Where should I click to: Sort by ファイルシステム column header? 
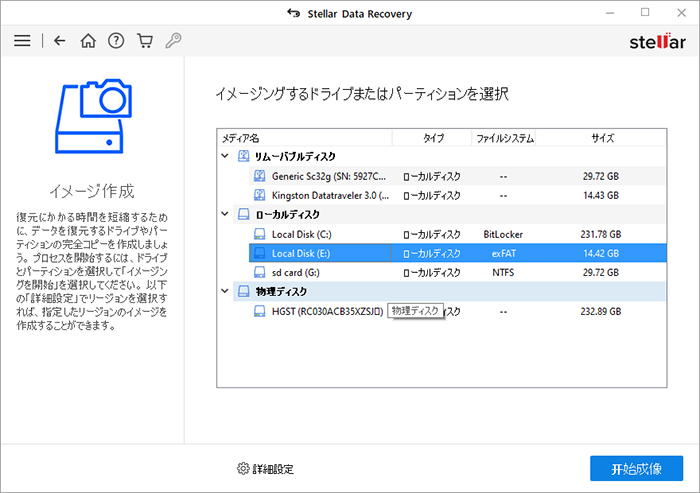pos(505,138)
